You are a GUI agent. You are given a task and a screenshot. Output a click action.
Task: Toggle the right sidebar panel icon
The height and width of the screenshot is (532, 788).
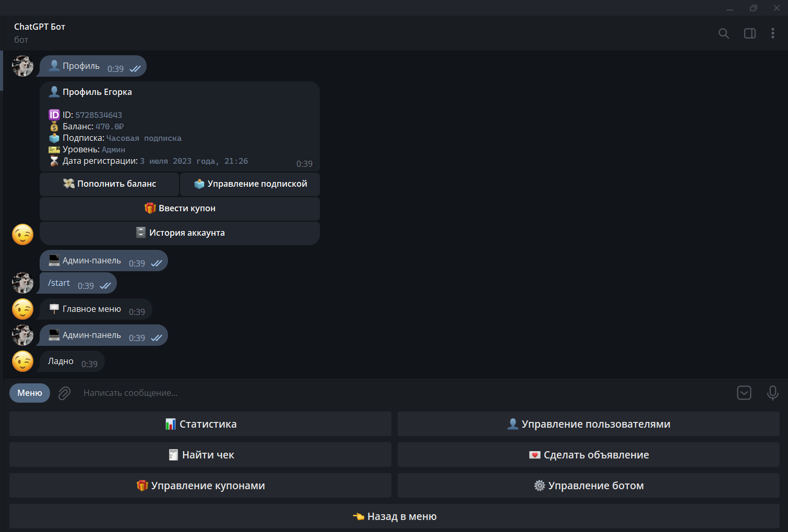pos(749,33)
